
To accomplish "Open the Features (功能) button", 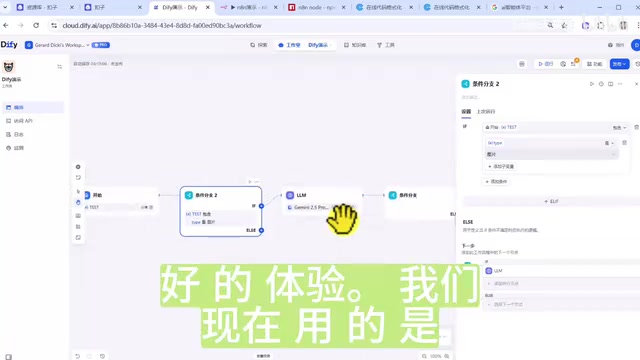I will (x=594, y=64).
